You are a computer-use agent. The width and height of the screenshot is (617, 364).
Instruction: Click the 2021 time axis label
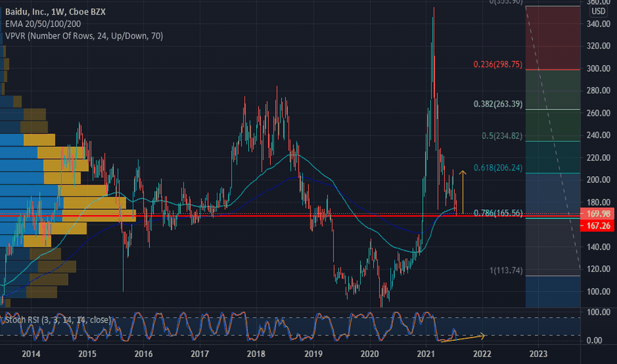pyautogui.click(x=426, y=354)
